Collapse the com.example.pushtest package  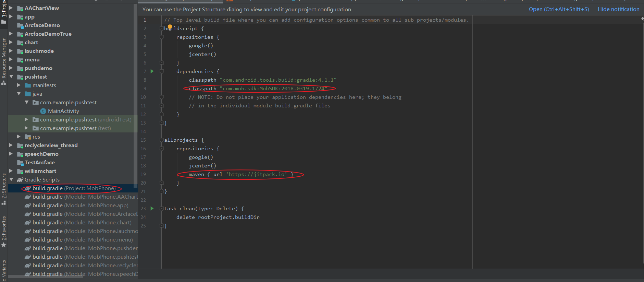coord(27,102)
